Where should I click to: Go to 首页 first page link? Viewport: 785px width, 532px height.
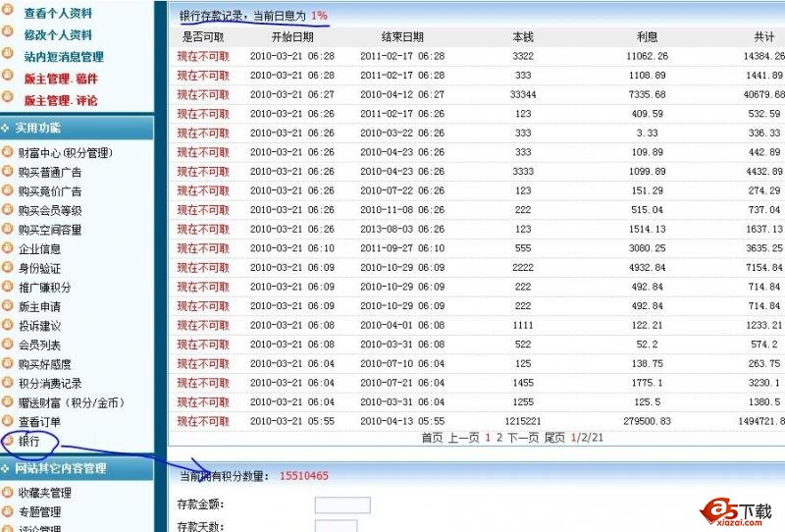click(x=433, y=438)
